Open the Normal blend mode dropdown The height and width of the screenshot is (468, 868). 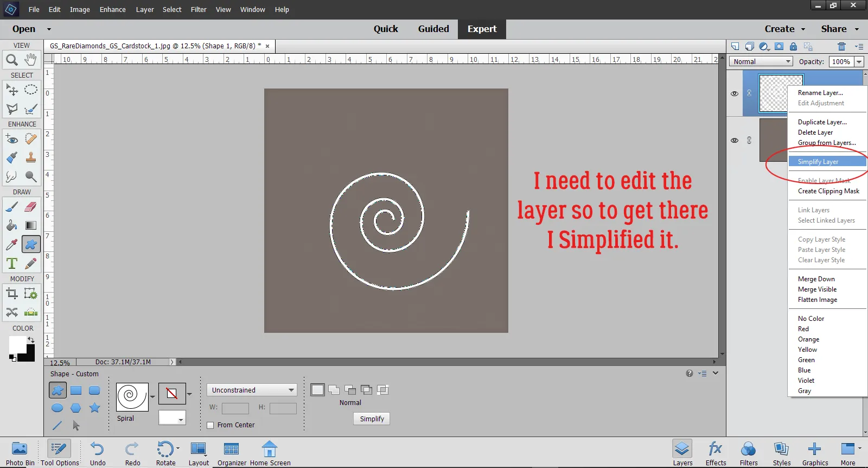tap(761, 62)
